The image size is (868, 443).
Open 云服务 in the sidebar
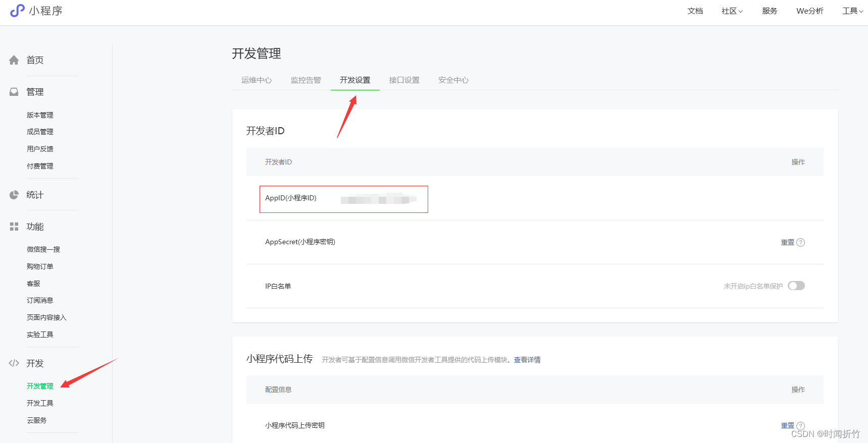[37, 420]
